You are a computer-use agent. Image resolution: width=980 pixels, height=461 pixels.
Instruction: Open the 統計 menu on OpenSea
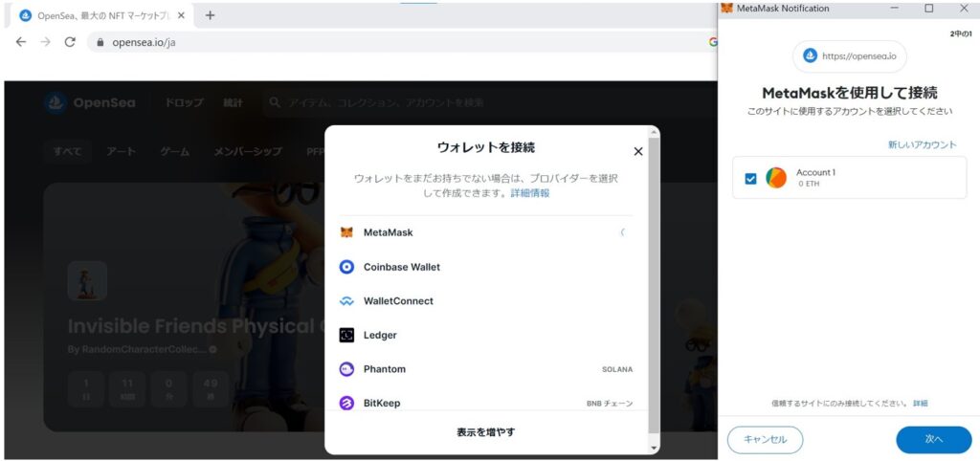(x=234, y=103)
